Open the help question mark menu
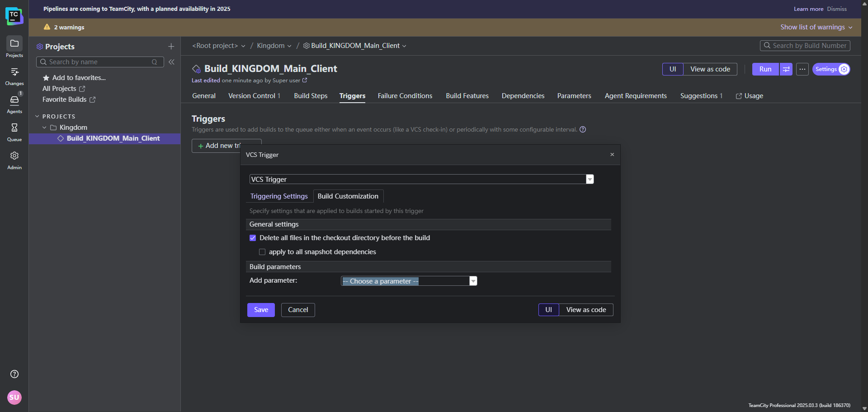Image resolution: width=868 pixels, height=412 pixels. [x=14, y=374]
